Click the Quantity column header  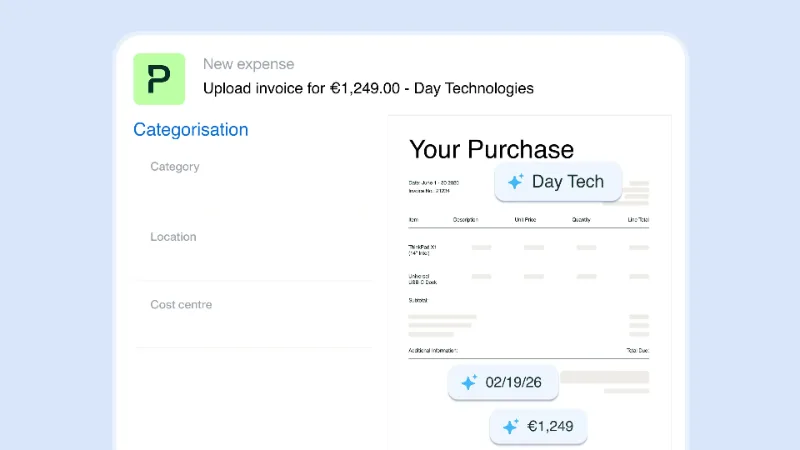581,220
